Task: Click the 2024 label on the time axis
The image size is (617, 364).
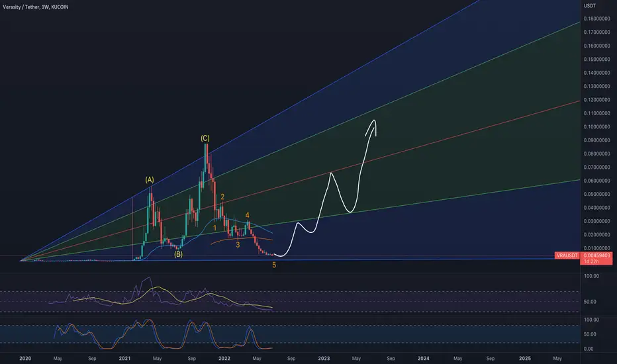Action: (x=424, y=358)
